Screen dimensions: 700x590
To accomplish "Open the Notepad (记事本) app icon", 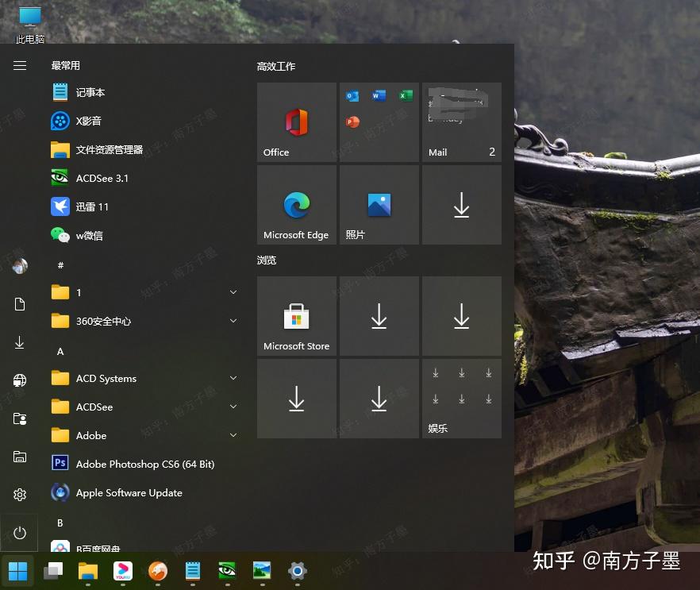I will coord(60,92).
